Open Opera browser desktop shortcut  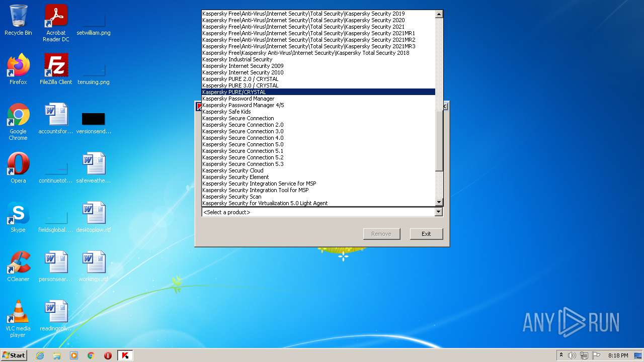18,168
